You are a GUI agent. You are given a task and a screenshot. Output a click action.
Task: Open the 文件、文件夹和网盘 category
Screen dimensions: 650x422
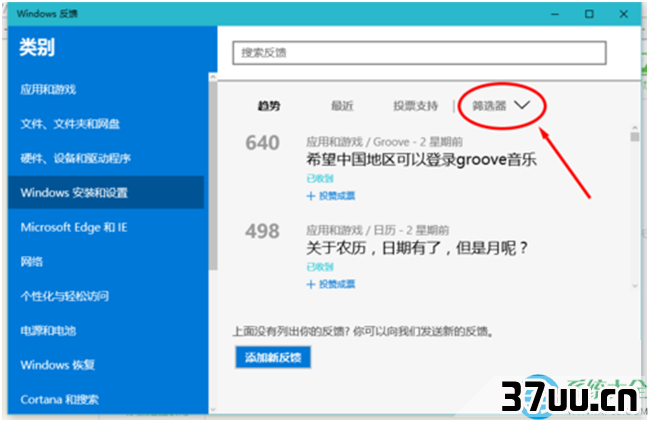coord(70,124)
